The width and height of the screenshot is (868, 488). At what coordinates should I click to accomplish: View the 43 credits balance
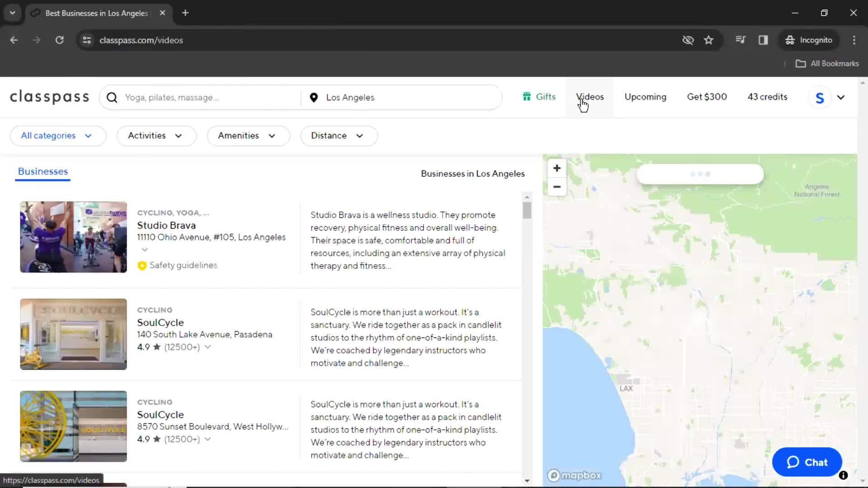click(767, 97)
